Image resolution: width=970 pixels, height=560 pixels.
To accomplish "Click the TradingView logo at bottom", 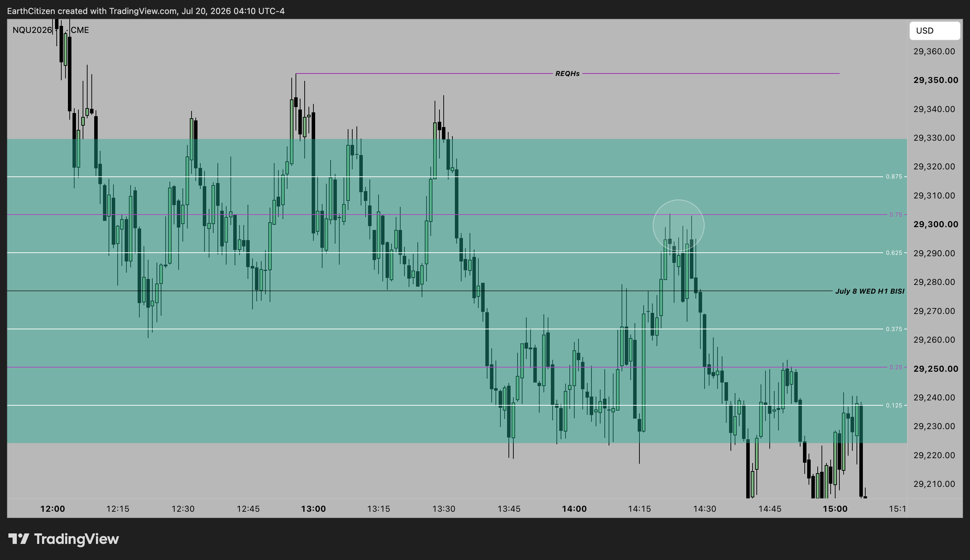I will pos(63,539).
